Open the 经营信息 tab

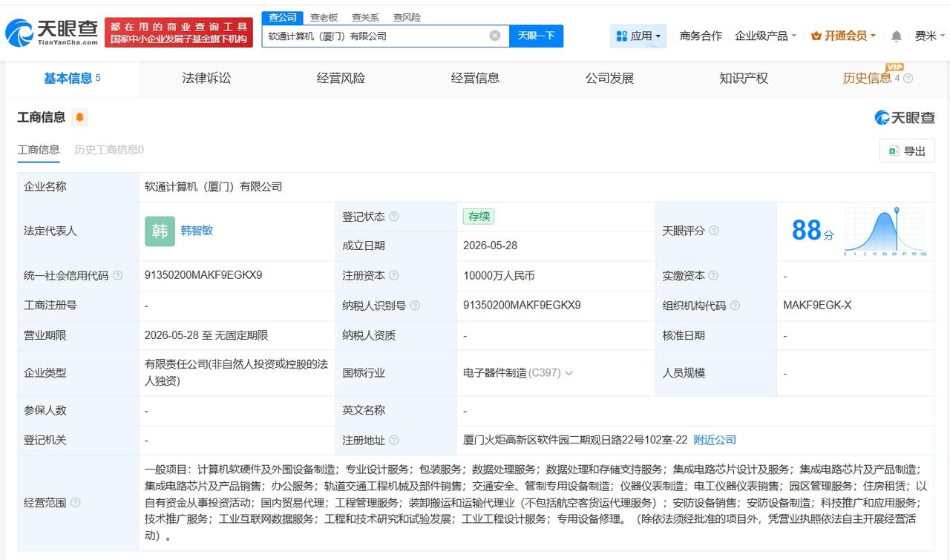[475, 79]
